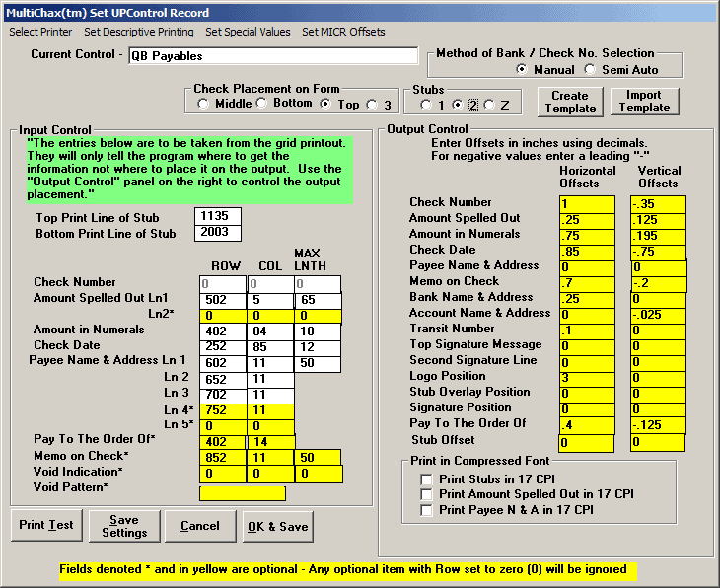Click the Current Control name field
720x588 pixels.
[272, 56]
